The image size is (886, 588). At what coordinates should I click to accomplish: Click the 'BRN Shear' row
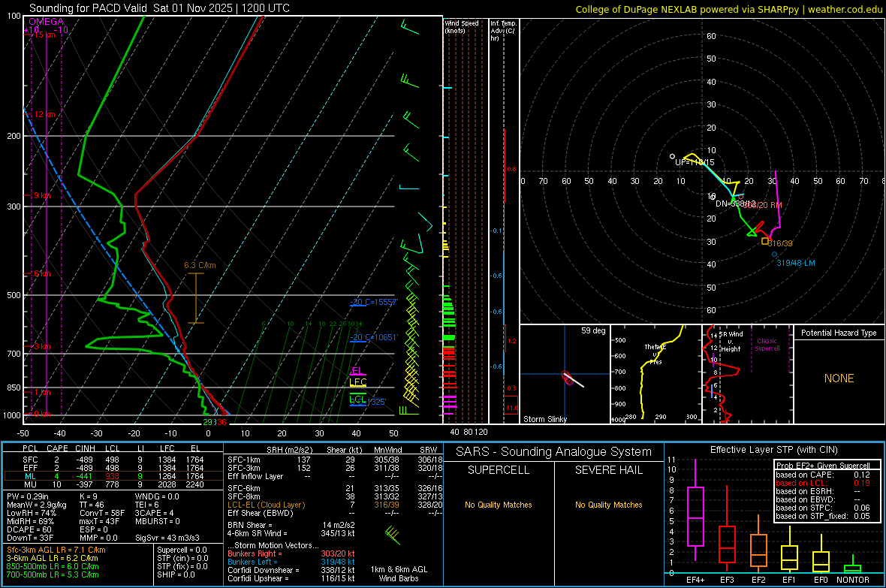291,525
